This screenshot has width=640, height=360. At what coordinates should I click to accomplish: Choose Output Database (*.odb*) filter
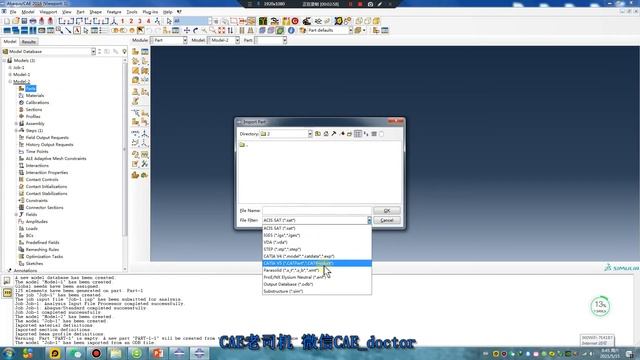point(317,284)
